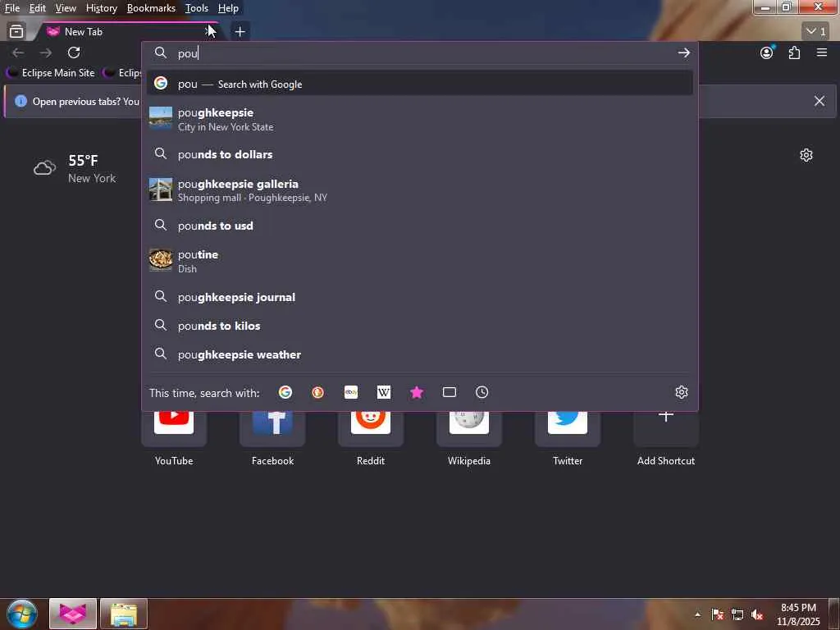Open Action Center flag tray icon
Image resolution: width=840 pixels, height=630 pixels.
(717, 614)
